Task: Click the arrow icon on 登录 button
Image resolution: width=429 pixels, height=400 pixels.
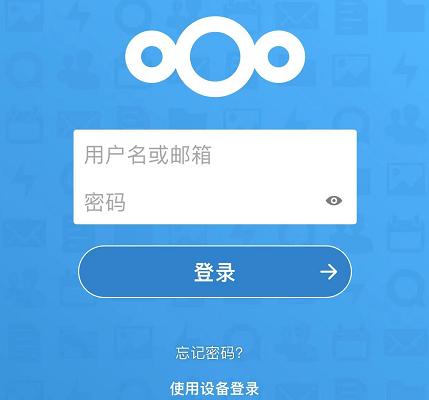Action: tap(329, 272)
